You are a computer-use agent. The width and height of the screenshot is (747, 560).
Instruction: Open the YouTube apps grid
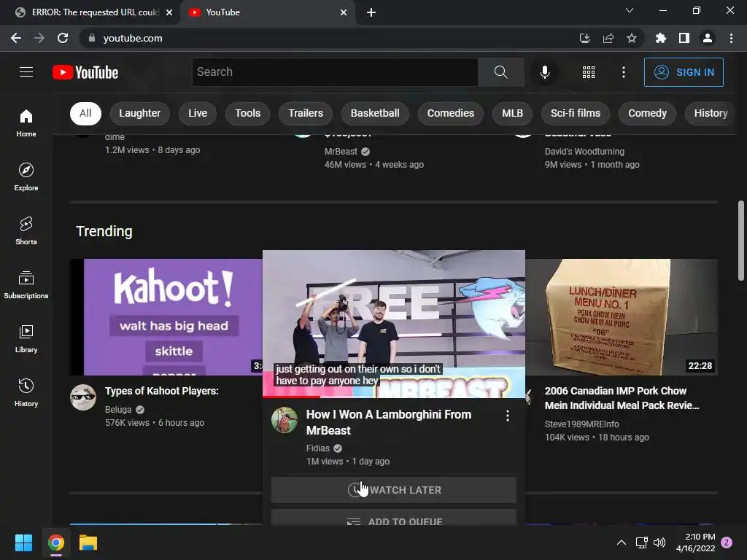tap(589, 72)
